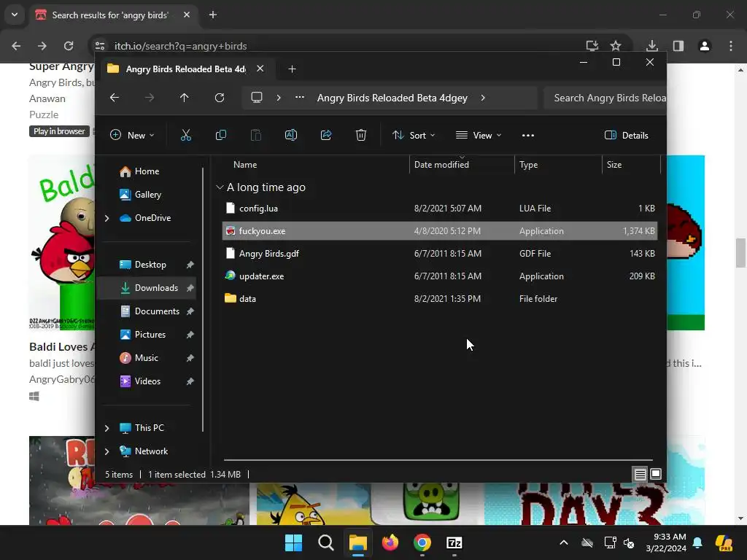
Task: Collapse the 'A long time ago' group
Action: click(x=220, y=187)
